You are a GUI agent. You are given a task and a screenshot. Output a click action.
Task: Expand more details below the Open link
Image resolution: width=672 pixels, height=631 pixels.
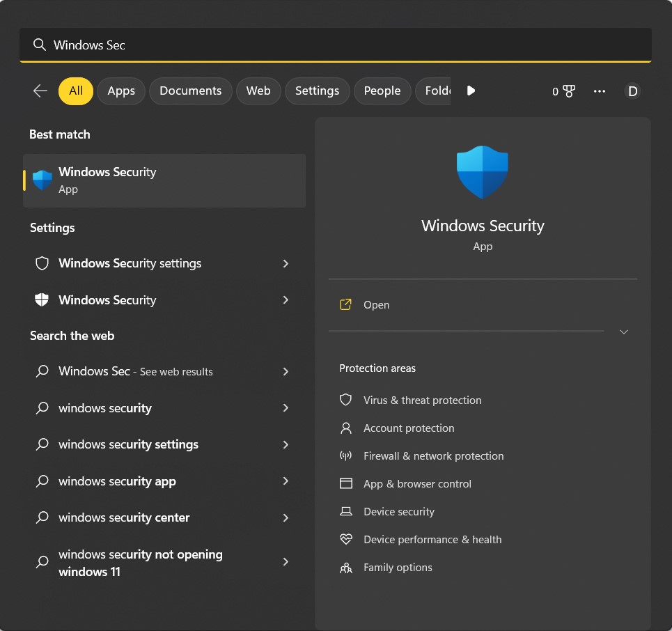(623, 332)
